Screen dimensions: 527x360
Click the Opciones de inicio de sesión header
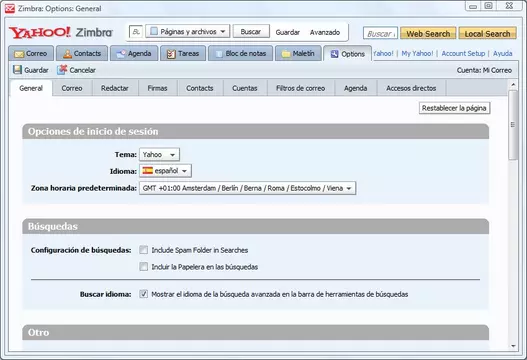tap(255, 131)
